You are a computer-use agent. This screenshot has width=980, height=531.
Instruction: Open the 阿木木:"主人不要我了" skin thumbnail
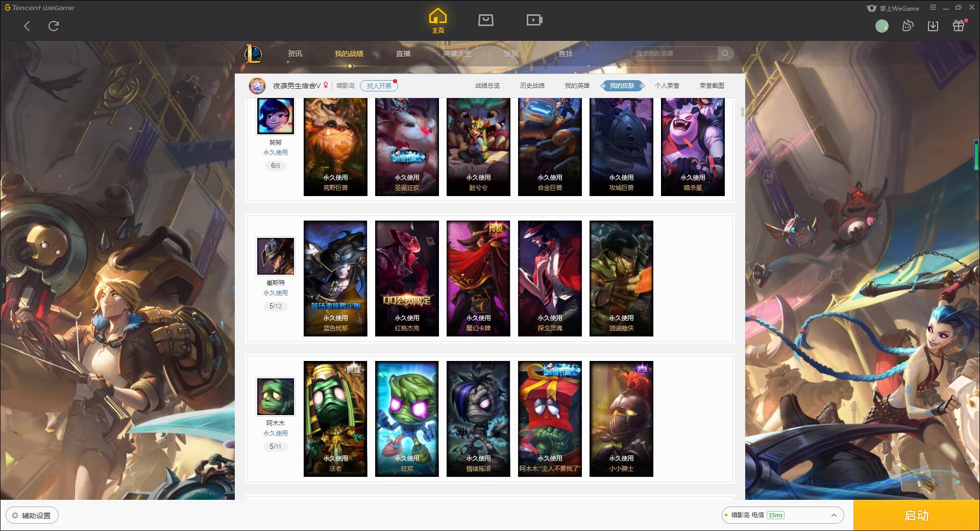pyautogui.click(x=550, y=419)
